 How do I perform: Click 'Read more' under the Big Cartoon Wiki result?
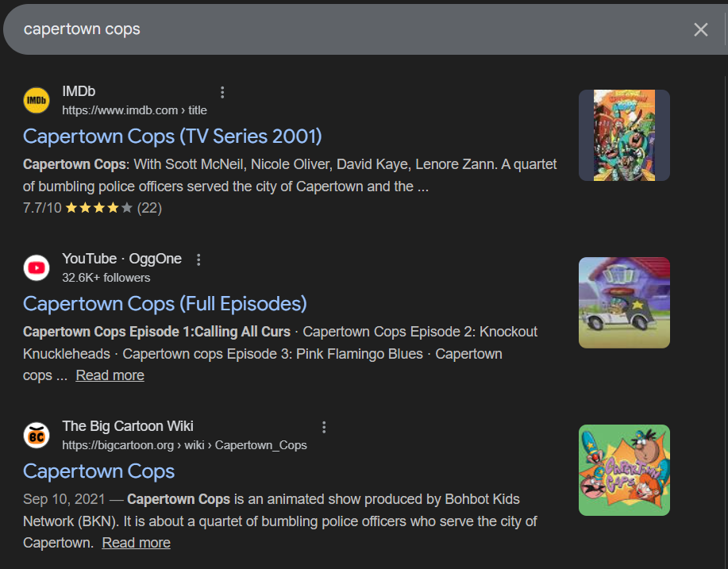136,543
